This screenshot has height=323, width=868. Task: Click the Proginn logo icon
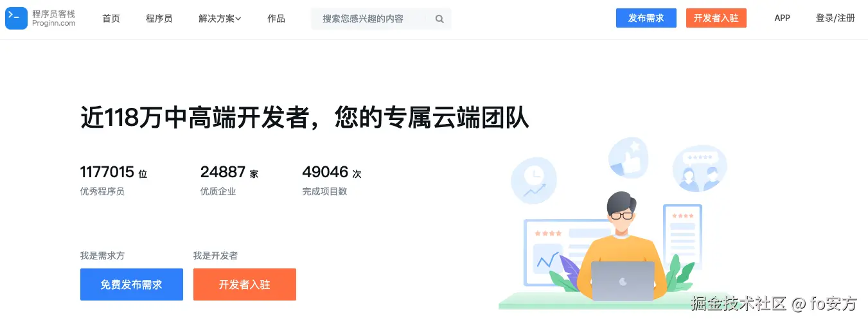16,19
